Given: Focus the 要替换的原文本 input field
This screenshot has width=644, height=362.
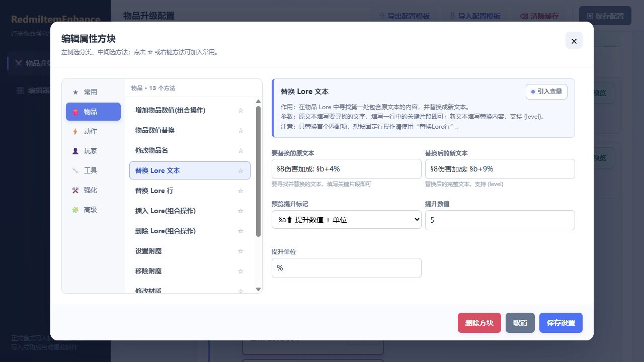Looking at the screenshot, I should 347,169.
